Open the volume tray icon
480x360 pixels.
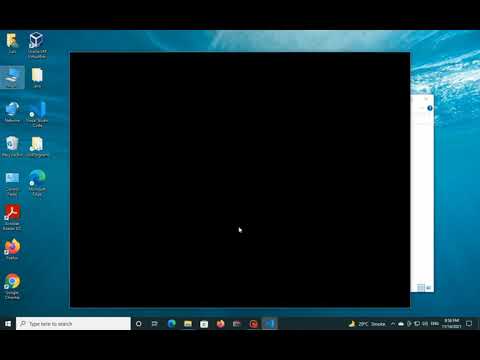425,323
